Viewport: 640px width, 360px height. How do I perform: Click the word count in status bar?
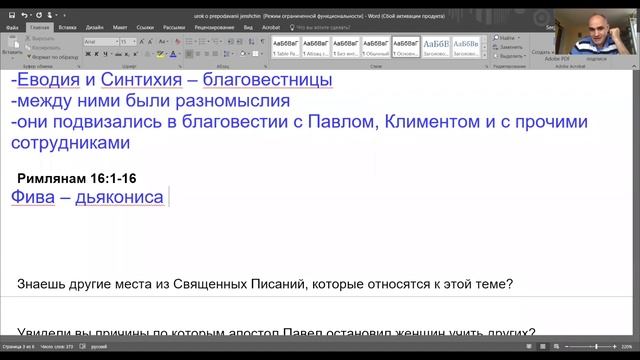[57, 347]
